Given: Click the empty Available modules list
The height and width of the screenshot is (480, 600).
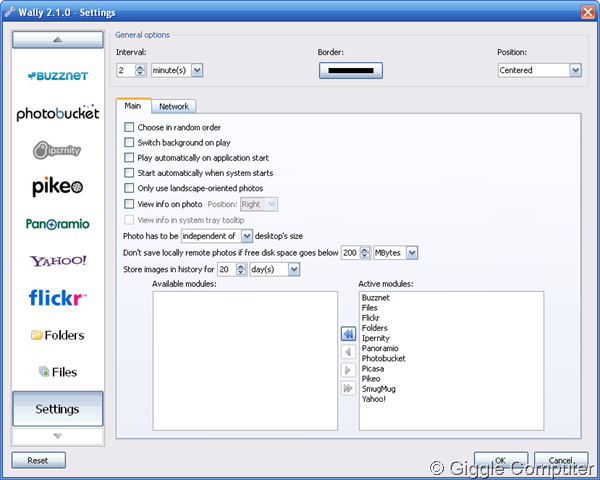Looking at the screenshot, I should pyautogui.click(x=245, y=361).
